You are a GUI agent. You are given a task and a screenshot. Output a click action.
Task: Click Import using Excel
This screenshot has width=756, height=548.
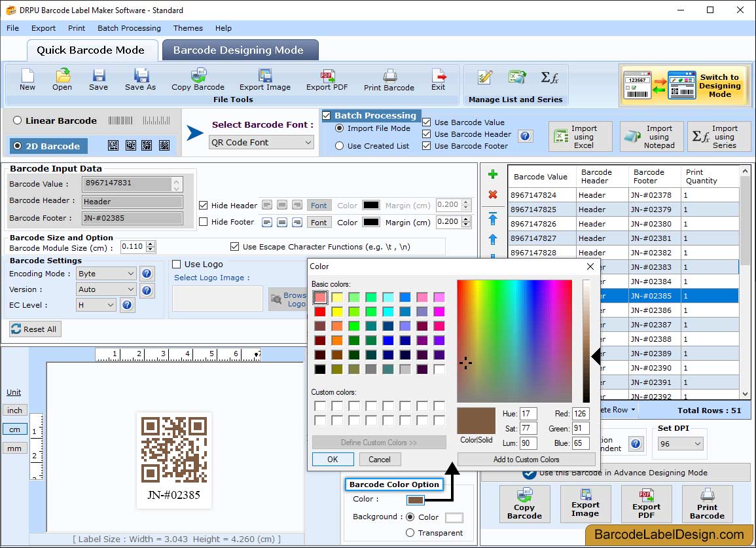pyautogui.click(x=581, y=137)
